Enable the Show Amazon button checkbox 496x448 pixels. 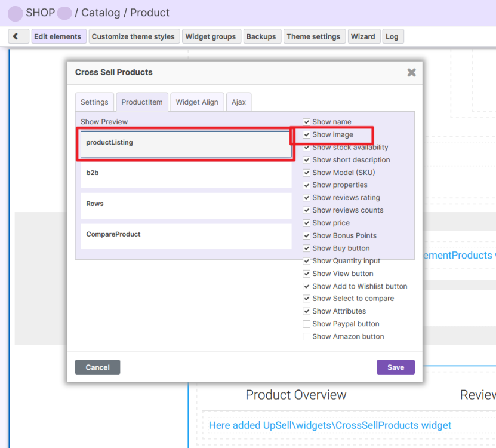(307, 337)
